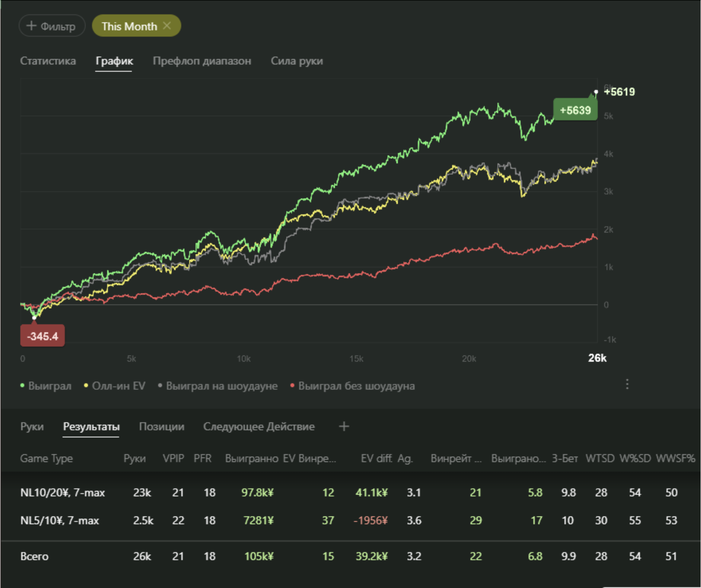This screenshot has width=701, height=588.
Task: Click the 39.2k¥ total EV diff value
Action: (372, 557)
